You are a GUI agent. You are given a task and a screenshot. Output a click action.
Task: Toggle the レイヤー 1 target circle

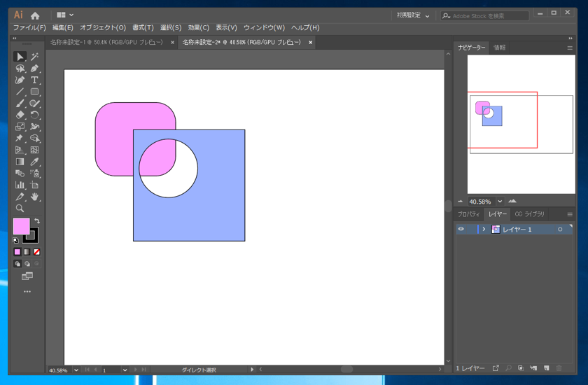click(x=560, y=230)
